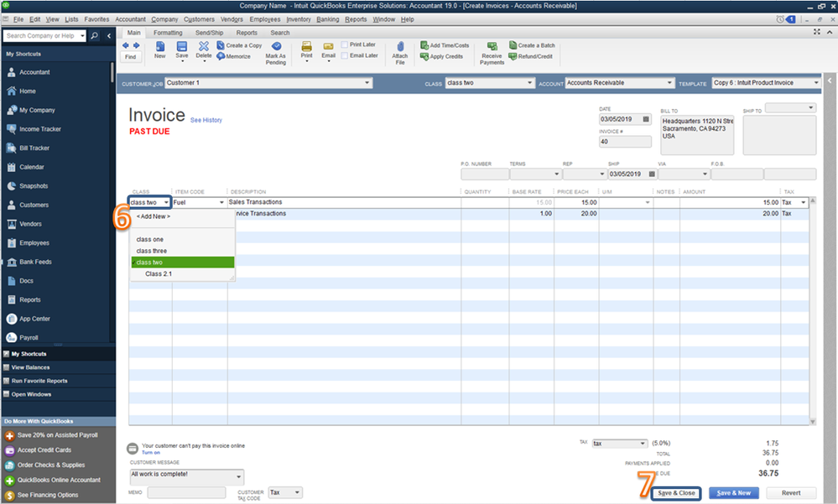Image resolution: width=838 pixels, height=504 pixels.
Task: Click the Delete X icon in the toolbar
Action: tap(204, 46)
